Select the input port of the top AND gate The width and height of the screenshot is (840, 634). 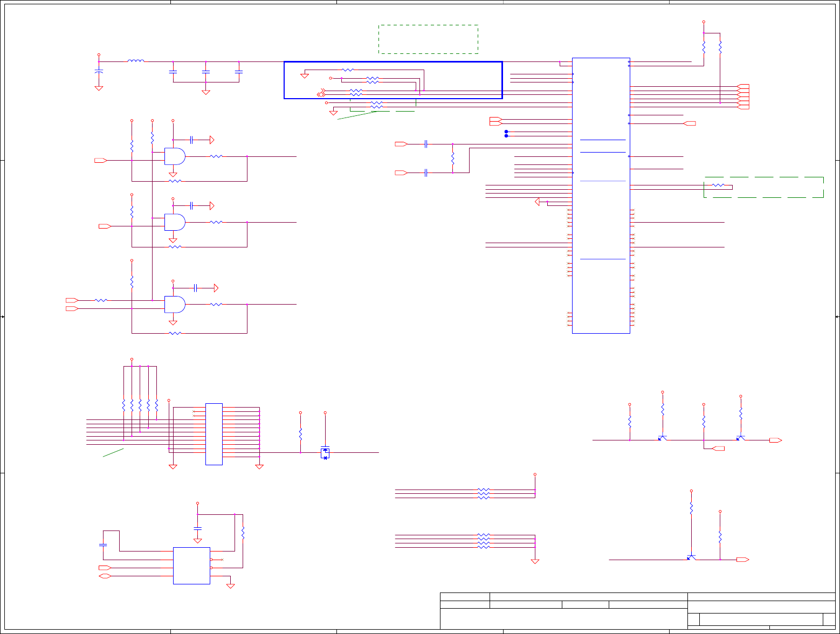coord(101,160)
